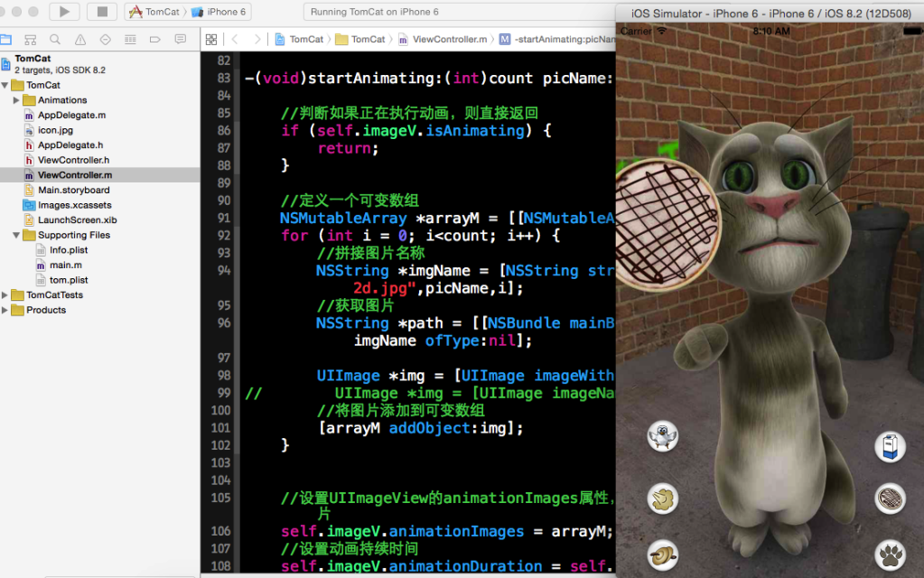
Task: Collapse the Supporting Files group
Action: 16,235
